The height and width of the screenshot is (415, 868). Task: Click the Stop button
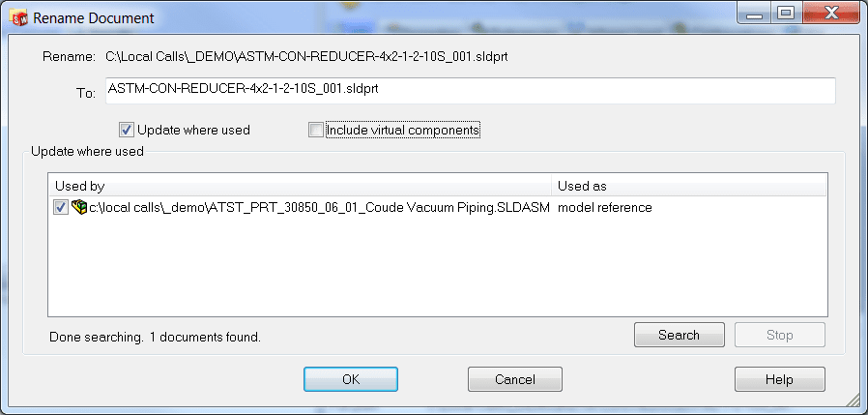click(x=779, y=336)
